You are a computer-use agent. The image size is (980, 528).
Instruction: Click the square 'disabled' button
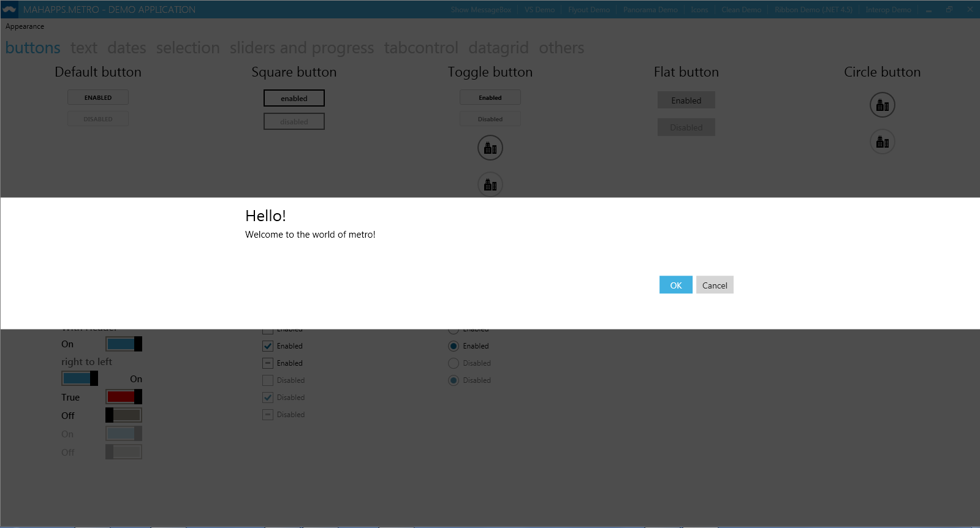(x=294, y=121)
